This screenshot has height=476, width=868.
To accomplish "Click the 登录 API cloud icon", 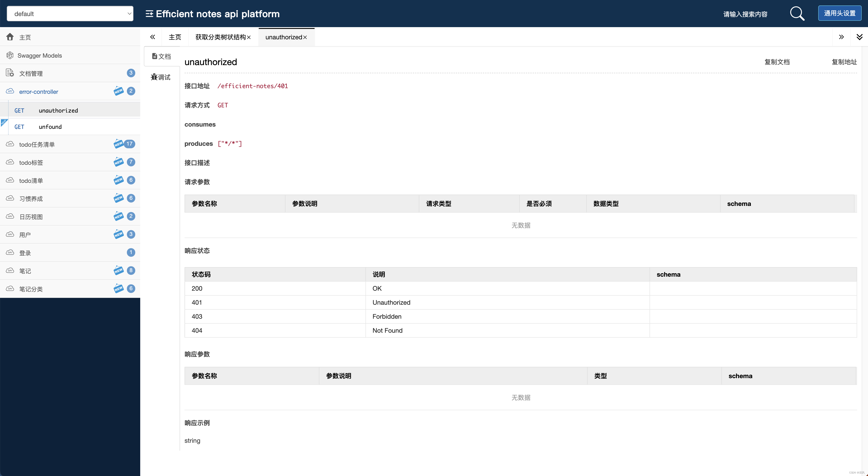I will pos(10,252).
